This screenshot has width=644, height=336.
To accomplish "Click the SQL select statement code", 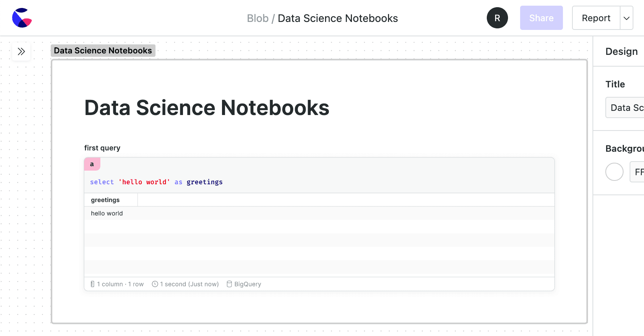I will point(156,182).
